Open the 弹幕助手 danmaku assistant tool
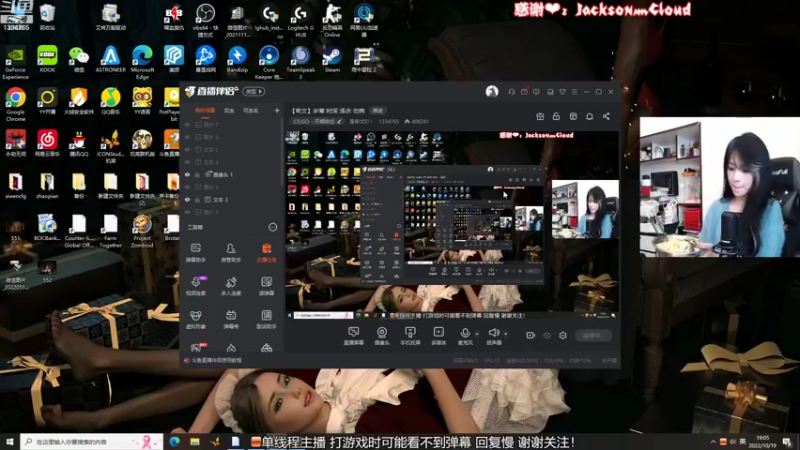The image size is (800, 450). 195,253
